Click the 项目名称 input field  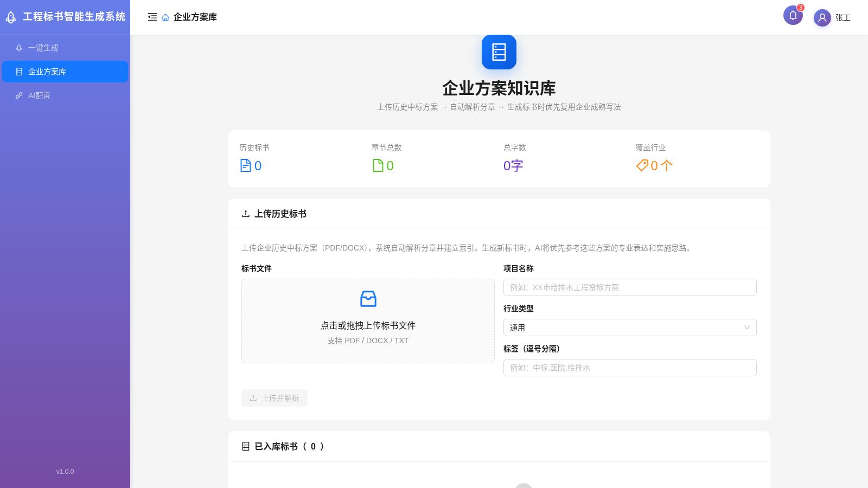[x=630, y=287]
